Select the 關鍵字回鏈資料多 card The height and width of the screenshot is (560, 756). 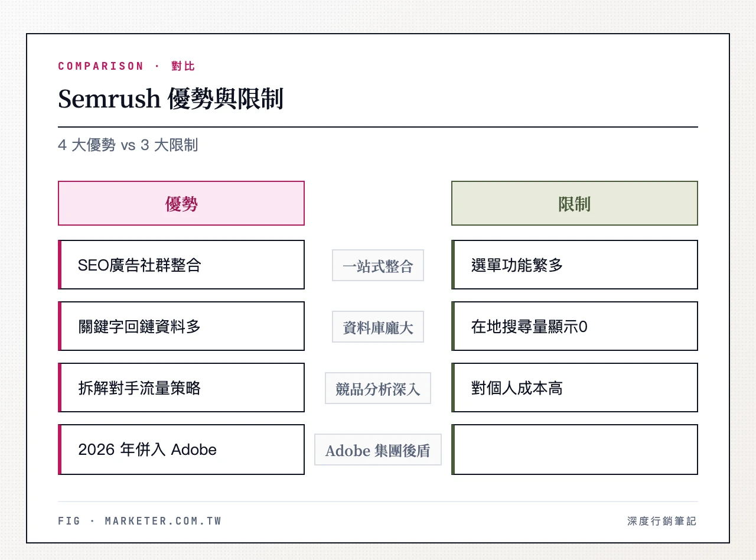(x=181, y=326)
